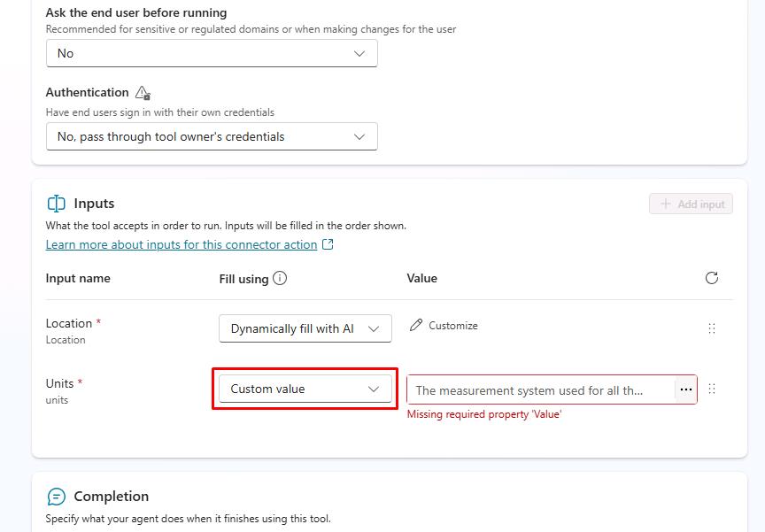The width and height of the screenshot is (765, 532).
Task: Click the Add input button
Action: (x=691, y=204)
